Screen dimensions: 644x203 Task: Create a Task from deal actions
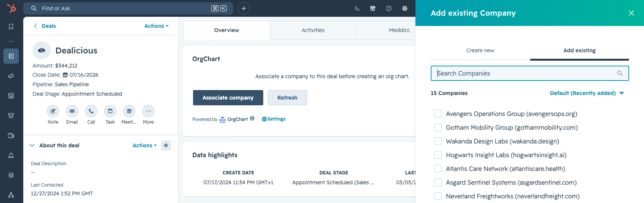(110, 111)
